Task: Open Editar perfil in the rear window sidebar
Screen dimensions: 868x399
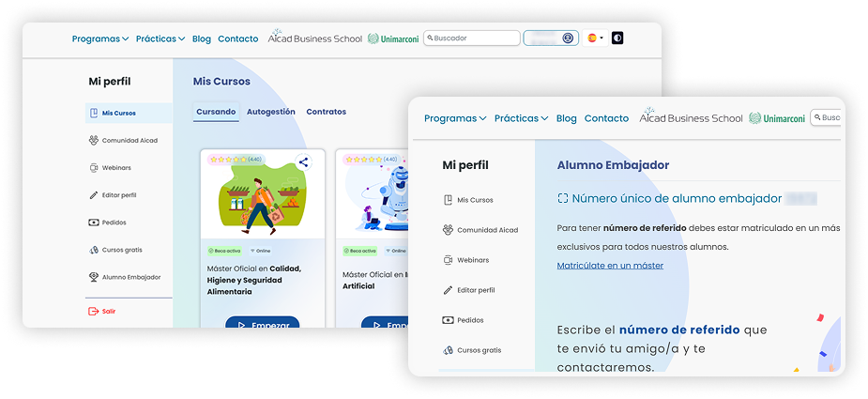Action: pyautogui.click(x=119, y=195)
